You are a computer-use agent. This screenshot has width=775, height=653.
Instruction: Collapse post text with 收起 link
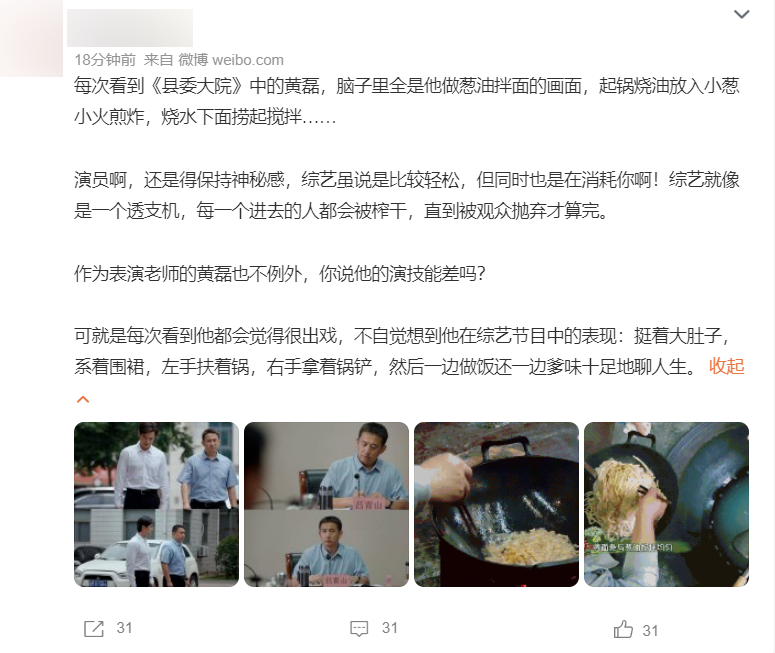(727, 366)
